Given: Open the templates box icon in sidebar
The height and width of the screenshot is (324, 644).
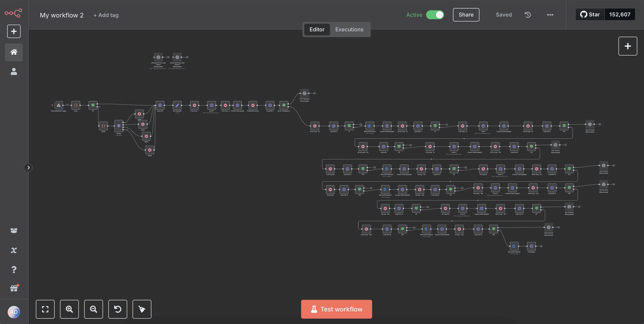Looking at the screenshot, I should [x=14, y=230].
